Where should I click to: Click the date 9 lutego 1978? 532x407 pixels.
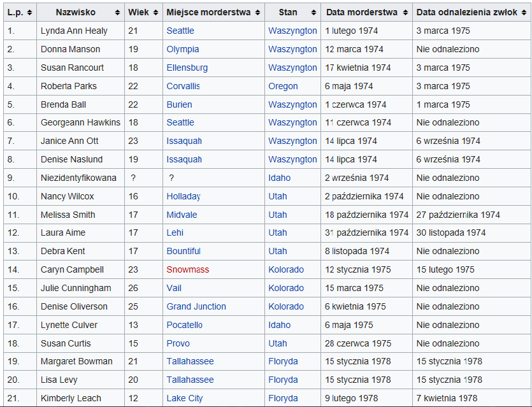coord(352,398)
